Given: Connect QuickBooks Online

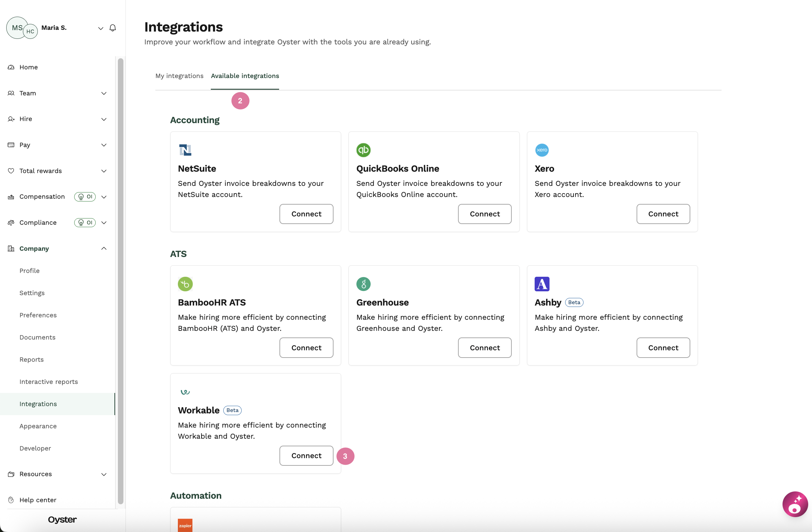Looking at the screenshot, I should (485, 214).
